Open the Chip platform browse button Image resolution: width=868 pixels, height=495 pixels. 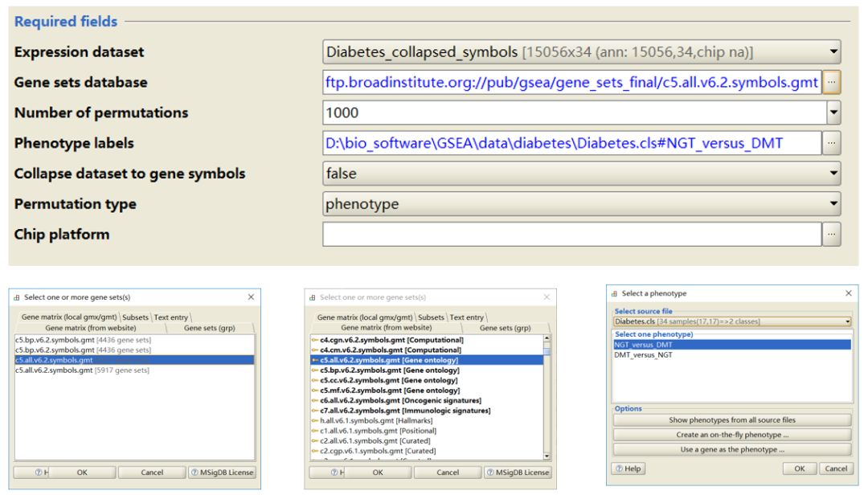pos(832,235)
